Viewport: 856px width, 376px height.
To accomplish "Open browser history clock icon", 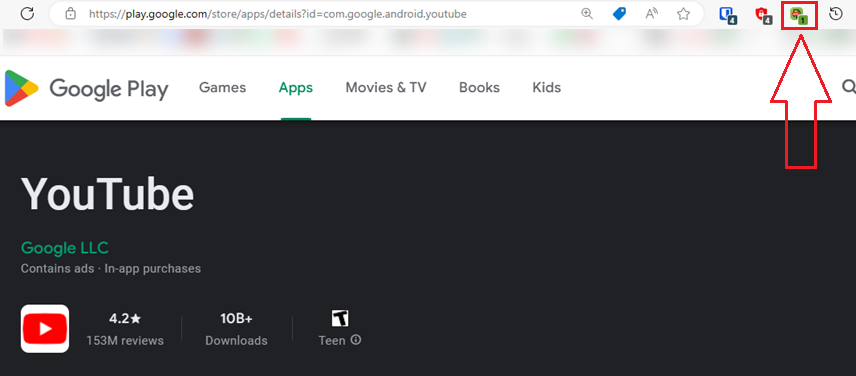I will click(836, 14).
